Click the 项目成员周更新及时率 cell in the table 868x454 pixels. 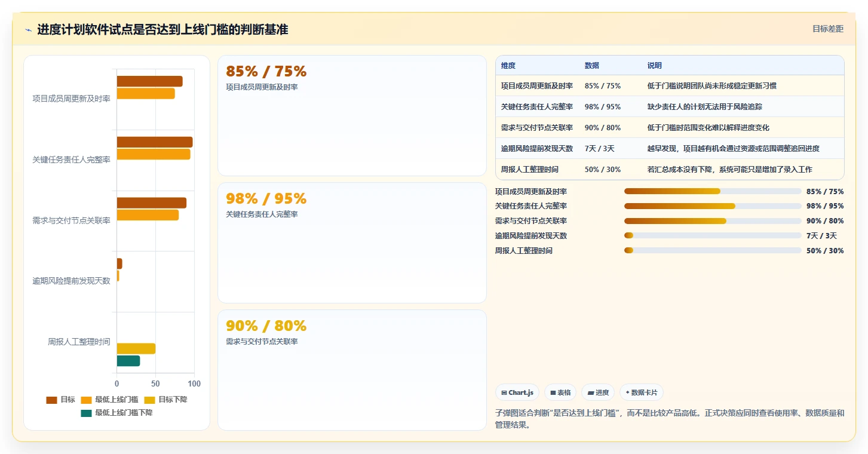[x=537, y=86]
